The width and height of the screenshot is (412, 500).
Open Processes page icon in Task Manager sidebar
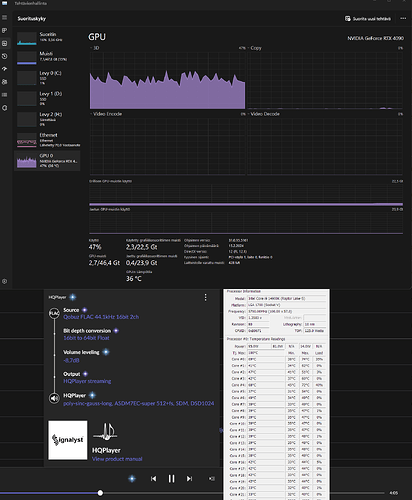(x=5, y=30)
